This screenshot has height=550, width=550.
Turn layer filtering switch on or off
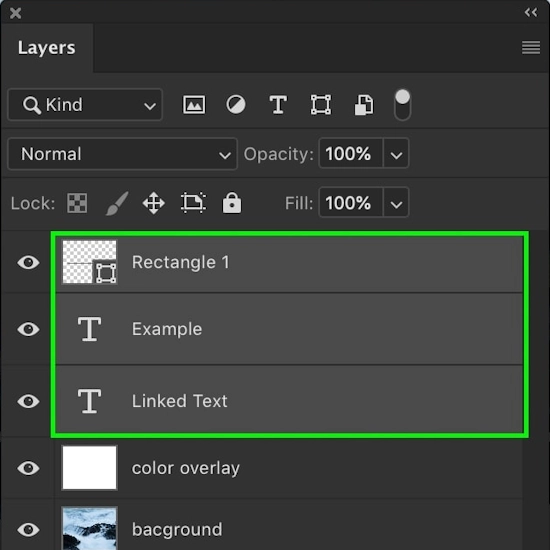(402, 105)
